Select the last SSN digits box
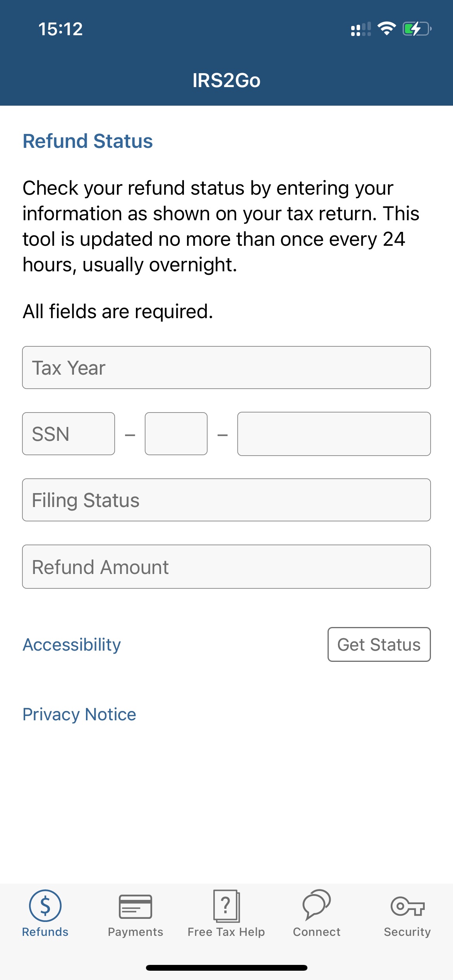This screenshot has height=980, width=453. (x=334, y=433)
